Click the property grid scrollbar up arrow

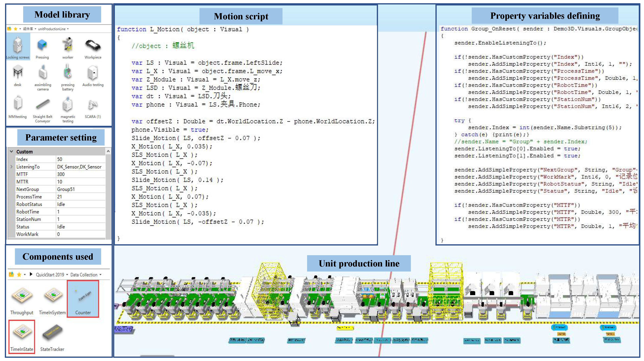pos(108,151)
